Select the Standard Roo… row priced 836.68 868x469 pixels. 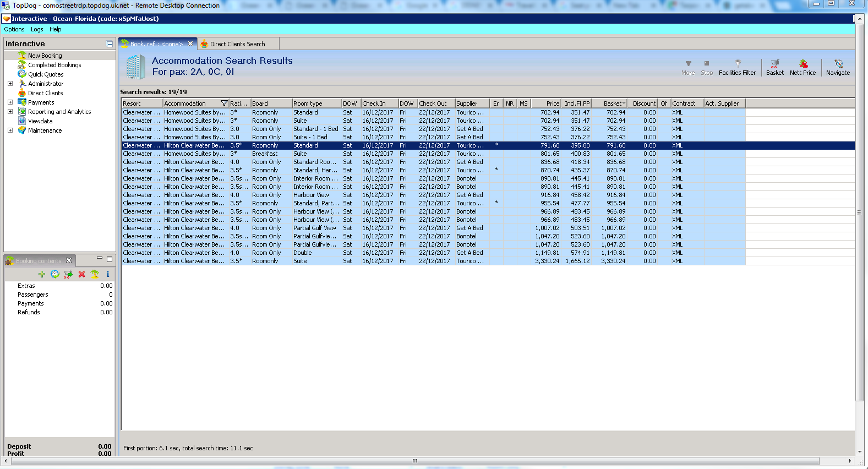(x=433, y=162)
